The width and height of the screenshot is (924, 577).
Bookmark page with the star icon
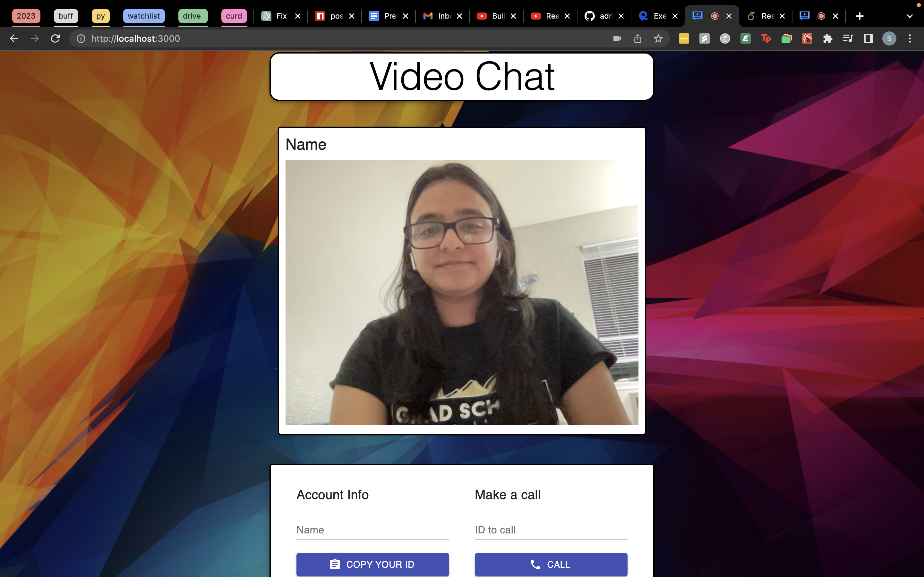click(x=658, y=38)
